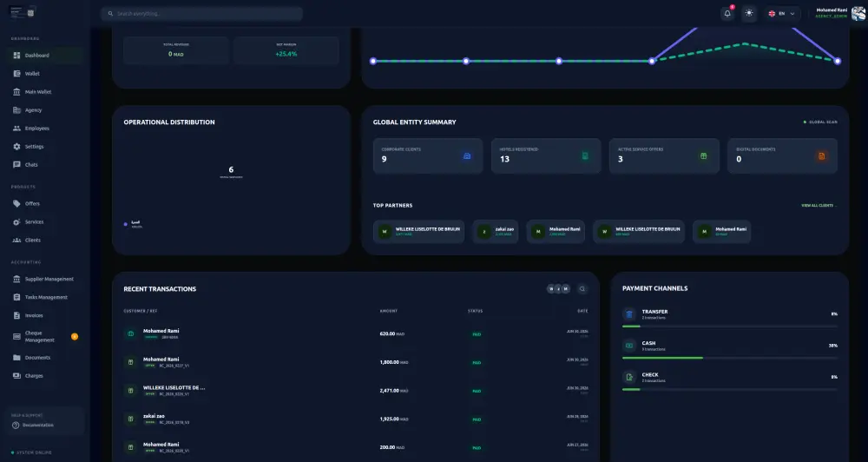Click the Chats sidebar icon
This screenshot has height=462, width=868.
pyautogui.click(x=16, y=164)
